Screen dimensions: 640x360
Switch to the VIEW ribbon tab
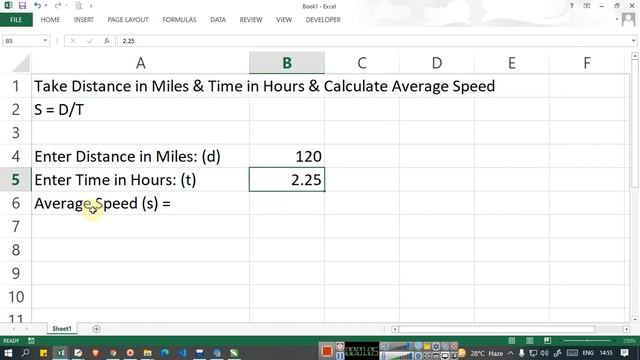[x=284, y=20]
